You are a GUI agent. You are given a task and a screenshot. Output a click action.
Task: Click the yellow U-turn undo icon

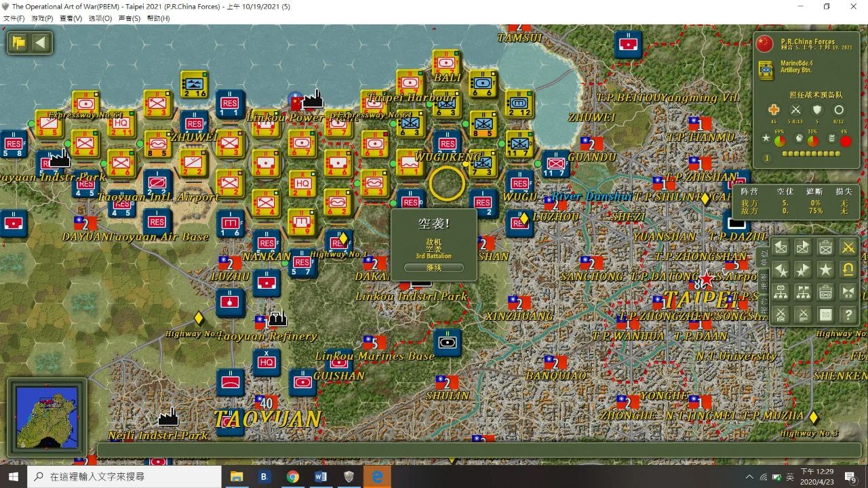(848, 270)
